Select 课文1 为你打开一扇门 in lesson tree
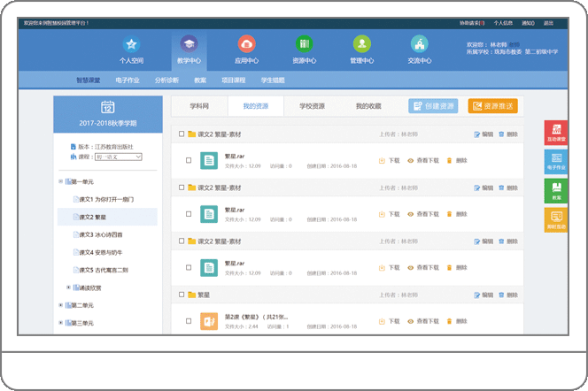This screenshot has height=391, width=588. [x=106, y=199]
